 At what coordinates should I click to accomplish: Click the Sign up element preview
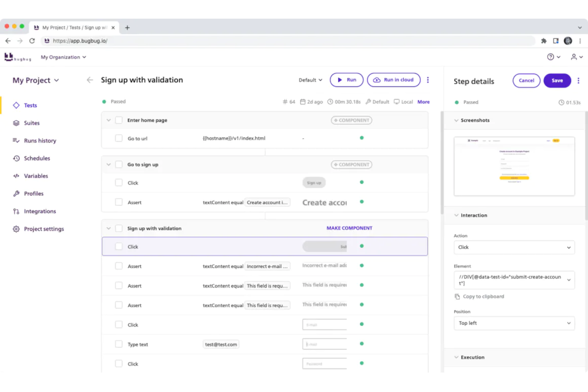[x=314, y=183]
